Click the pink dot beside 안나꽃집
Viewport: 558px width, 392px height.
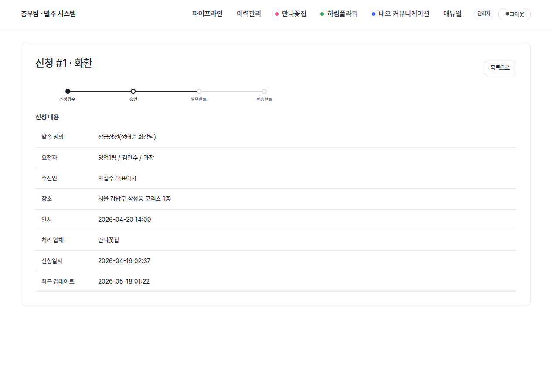click(x=277, y=14)
